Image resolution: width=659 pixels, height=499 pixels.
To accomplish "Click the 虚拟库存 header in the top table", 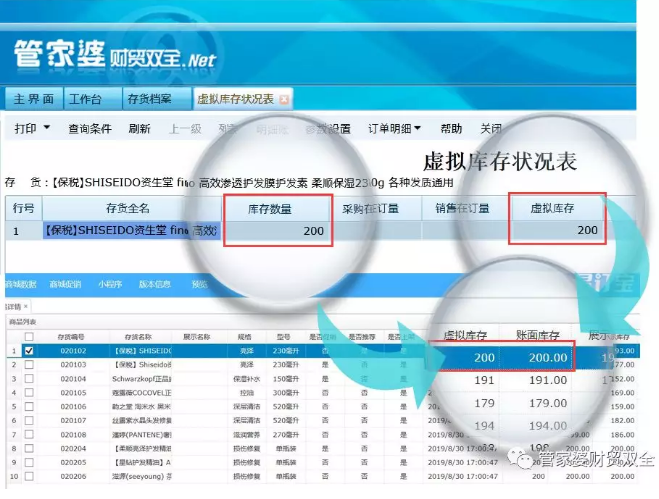I will point(552,208).
